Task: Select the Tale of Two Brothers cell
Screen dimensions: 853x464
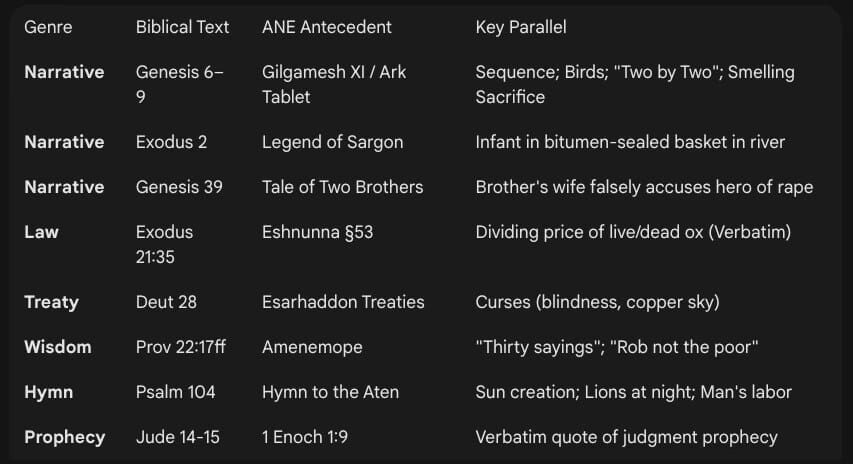Action: point(342,187)
